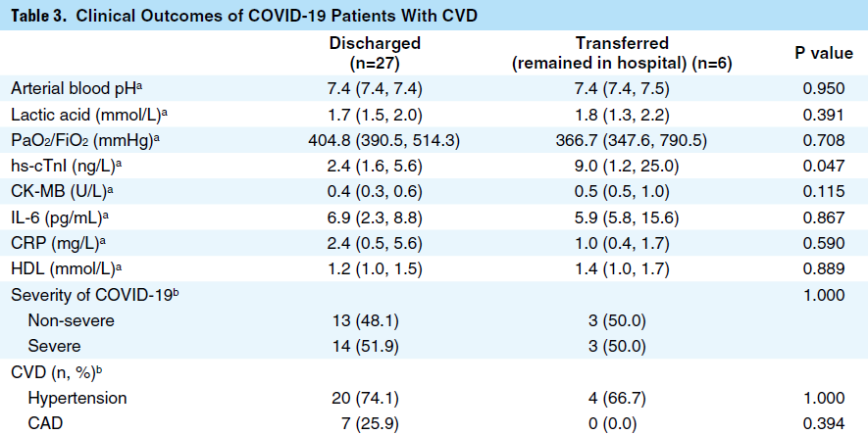Click the P value column header

pos(823,53)
